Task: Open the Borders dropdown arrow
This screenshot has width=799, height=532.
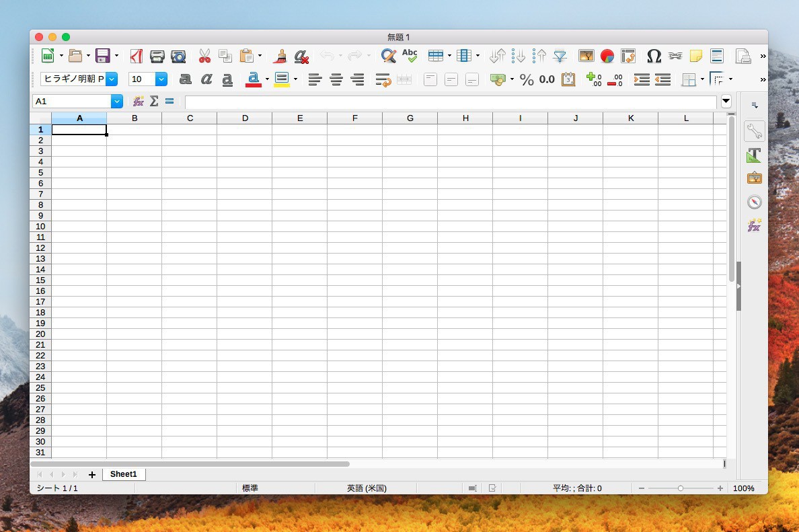Action: [703, 79]
